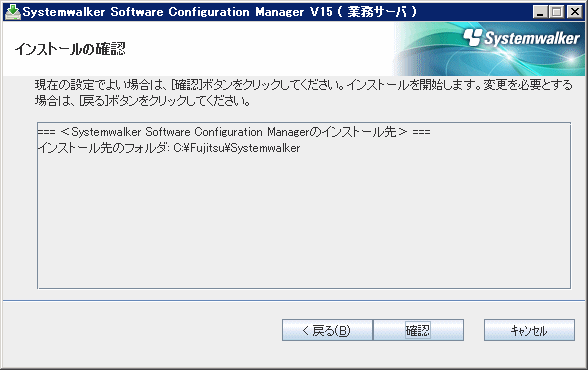Confirm the installation with the 確認 button

418,330
